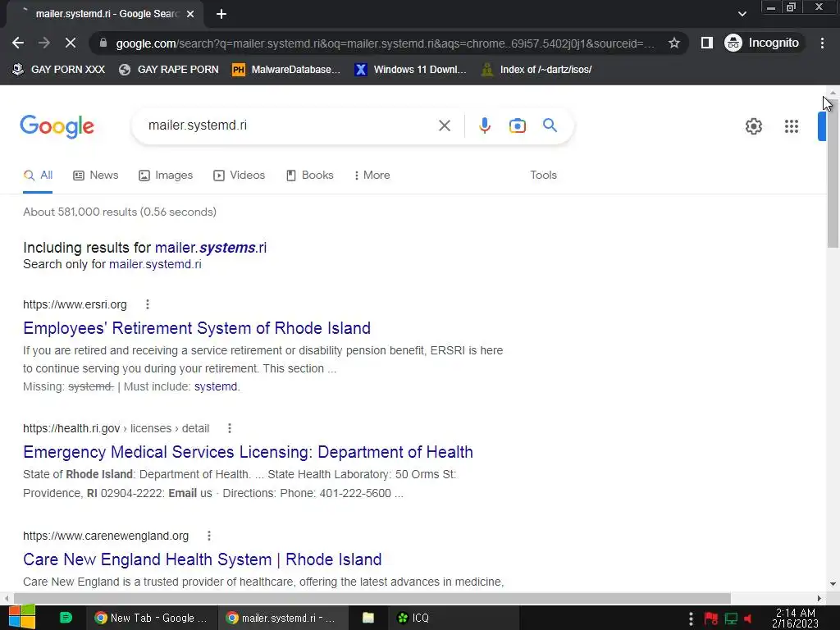Click the horizontal page scrollbar
This screenshot has height=630, width=840.
coord(372,598)
